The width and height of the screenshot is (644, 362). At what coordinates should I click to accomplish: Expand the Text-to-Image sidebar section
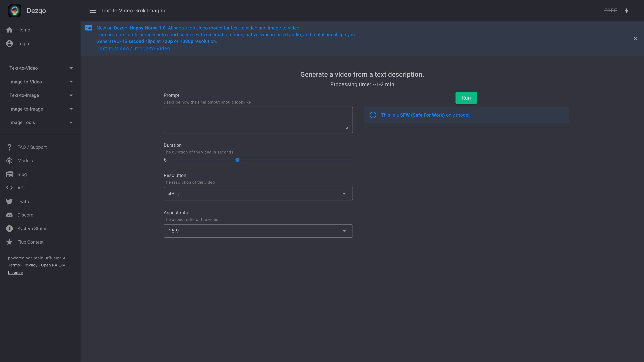pos(40,95)
